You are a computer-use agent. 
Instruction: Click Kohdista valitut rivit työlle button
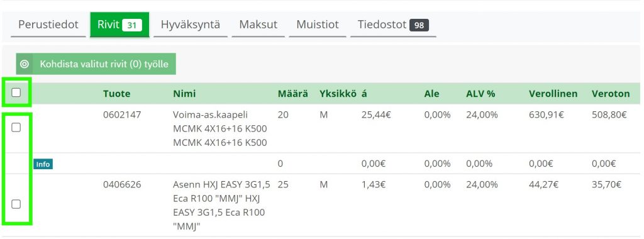[96, 64]
